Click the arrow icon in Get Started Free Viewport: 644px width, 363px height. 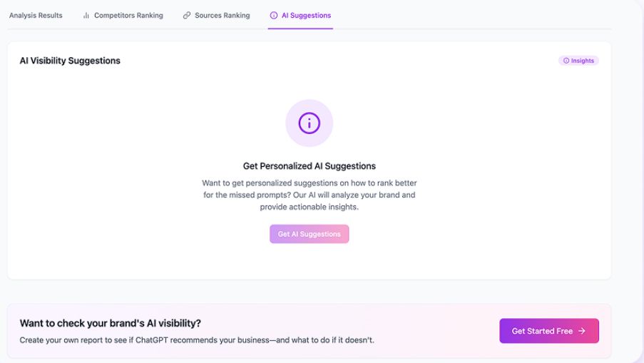(582, 331)
